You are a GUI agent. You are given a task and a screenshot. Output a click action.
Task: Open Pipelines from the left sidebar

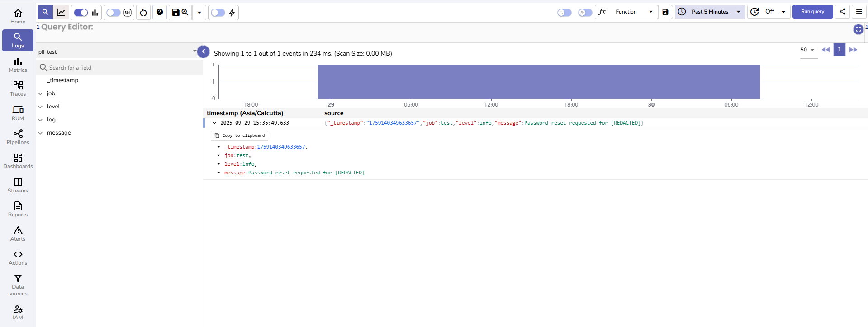[x=18, y=137]
